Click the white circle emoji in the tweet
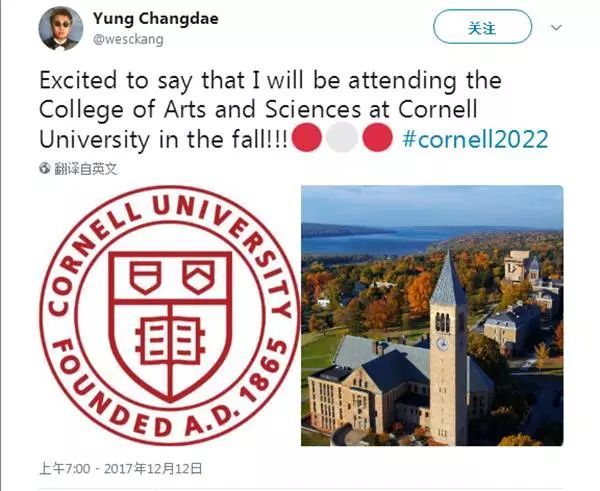 click(343, 138)
